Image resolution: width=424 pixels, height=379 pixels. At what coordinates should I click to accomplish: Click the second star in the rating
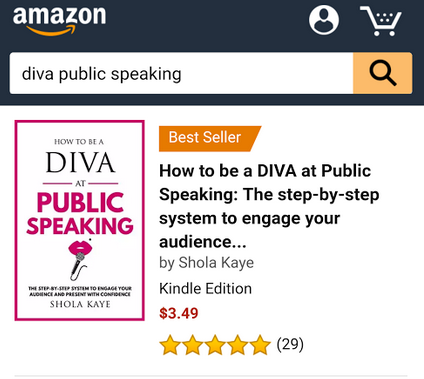pos(193,345)
